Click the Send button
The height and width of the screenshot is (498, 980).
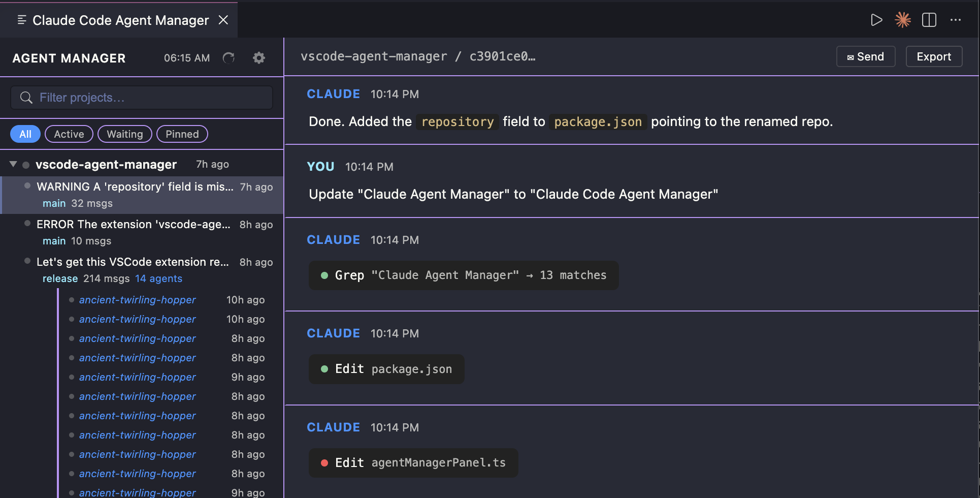click(866, 56)
